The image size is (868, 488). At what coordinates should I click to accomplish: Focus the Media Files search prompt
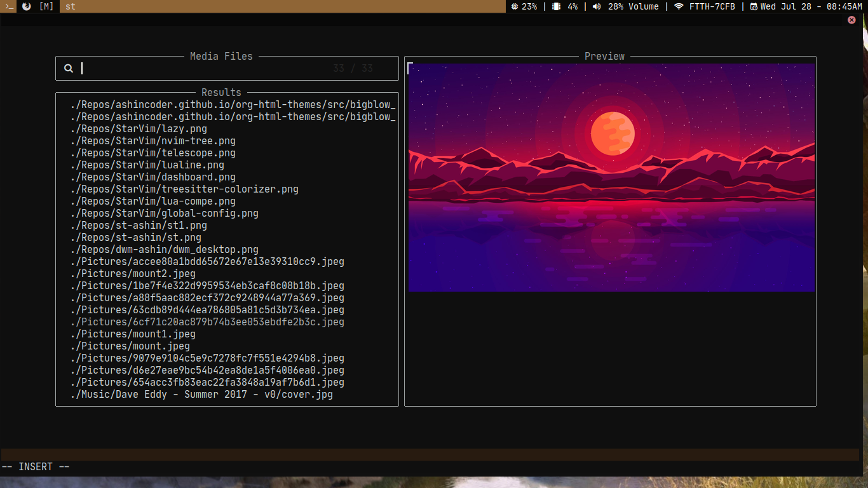(x=227, y=69)
